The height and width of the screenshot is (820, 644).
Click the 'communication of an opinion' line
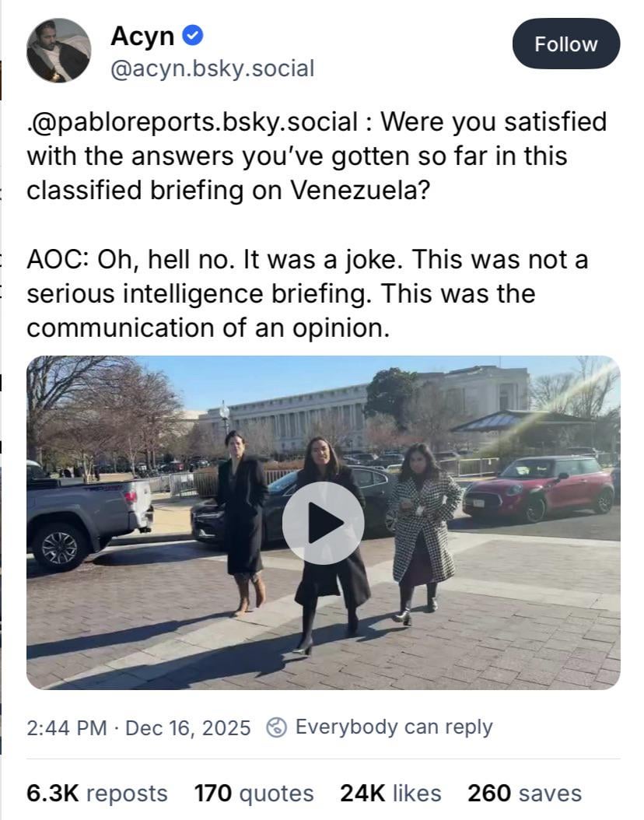coord(208,328)
